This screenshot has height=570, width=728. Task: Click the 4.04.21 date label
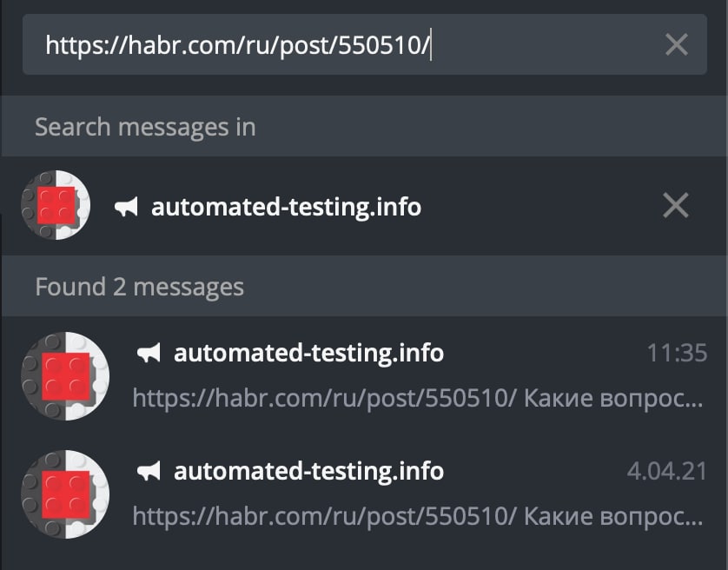667,471
